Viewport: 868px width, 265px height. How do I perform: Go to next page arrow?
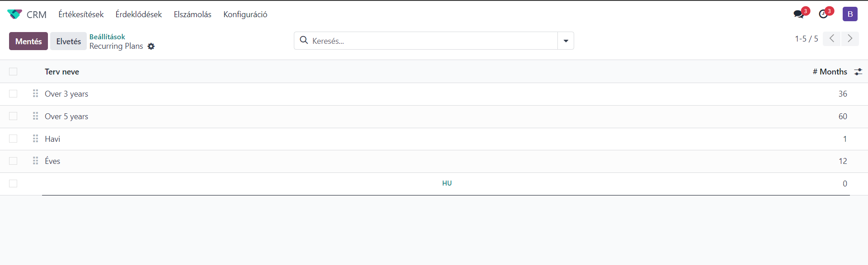point(850,39)
